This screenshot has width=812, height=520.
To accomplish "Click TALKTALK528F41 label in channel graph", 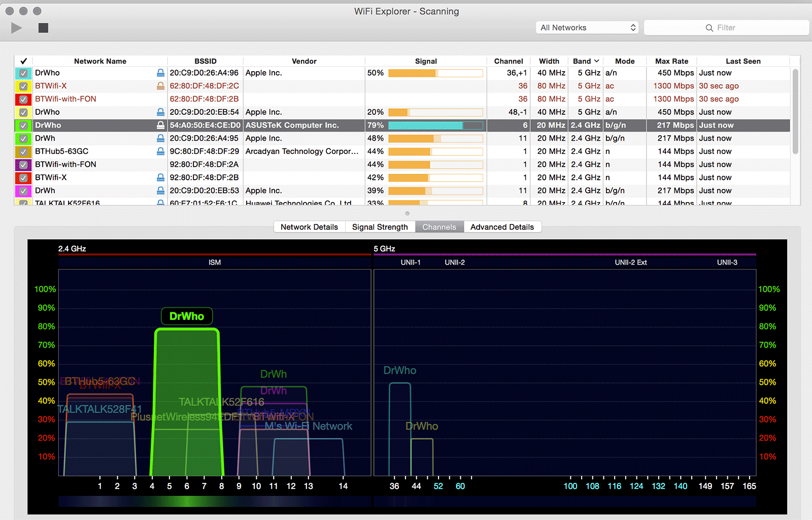I will (x=100, y=409).
